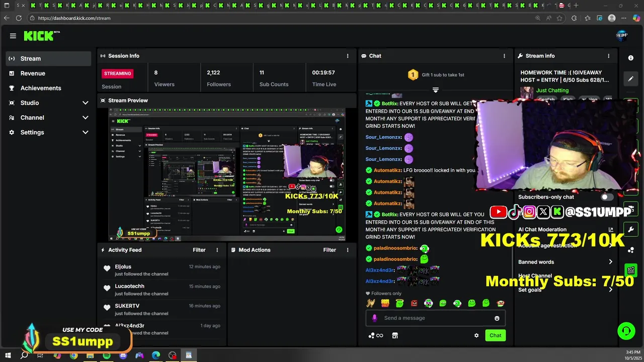Open Chrome from the taskbar
The width and height of the screenshot is (644, 362).
pyautogui.click(x=73, y=355)
